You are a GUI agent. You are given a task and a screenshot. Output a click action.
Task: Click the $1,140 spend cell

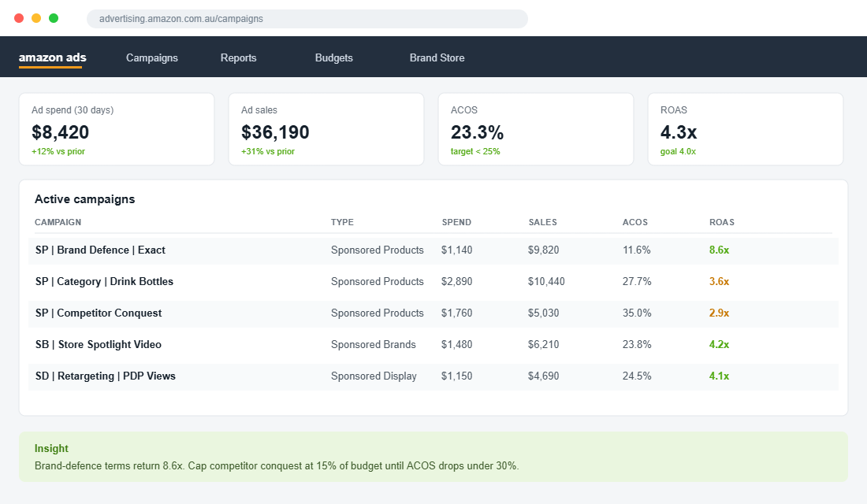[456, 250]
